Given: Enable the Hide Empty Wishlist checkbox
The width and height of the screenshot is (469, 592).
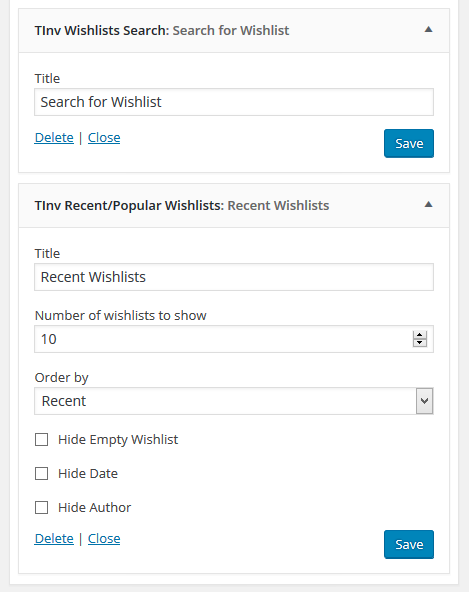Looking at the screenshot, I should [x=42, y=439].
